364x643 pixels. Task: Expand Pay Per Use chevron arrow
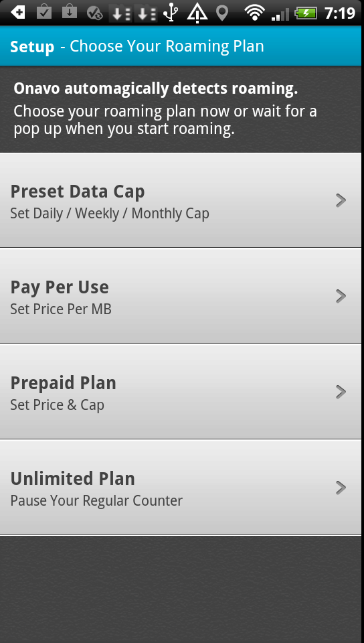341,295
